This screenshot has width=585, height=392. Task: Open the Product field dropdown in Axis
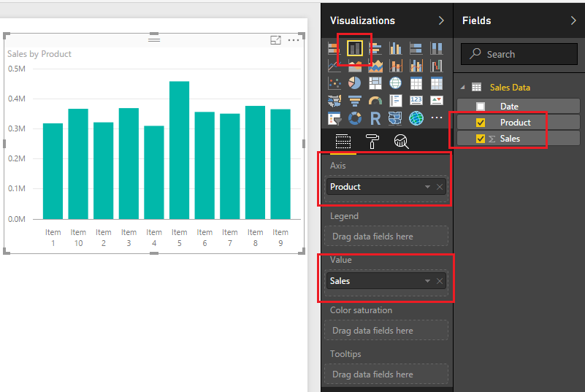coord(427,187)
